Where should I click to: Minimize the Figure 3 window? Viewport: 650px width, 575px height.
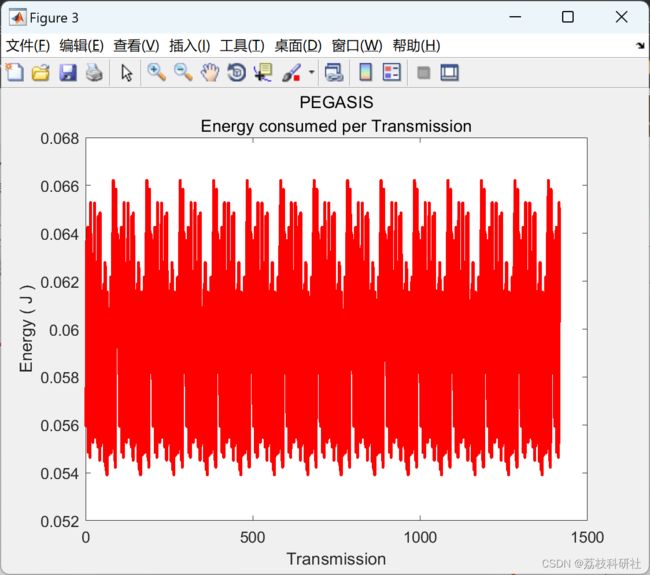coord(515,17)
